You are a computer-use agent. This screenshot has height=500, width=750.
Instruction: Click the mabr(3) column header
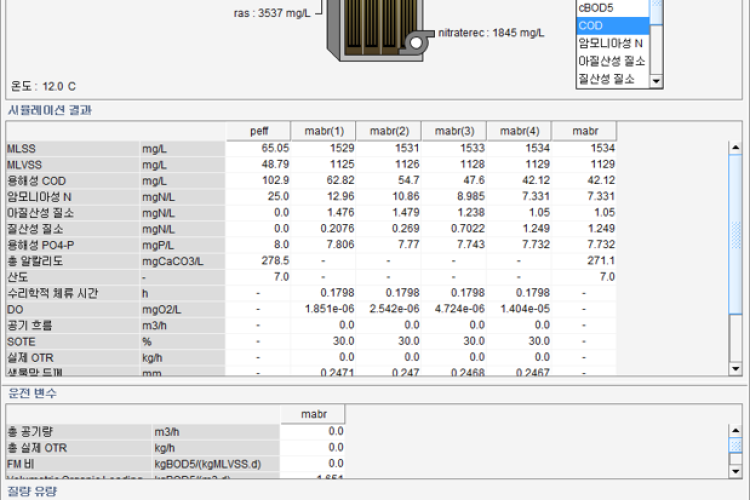click(x=454, y=131)
